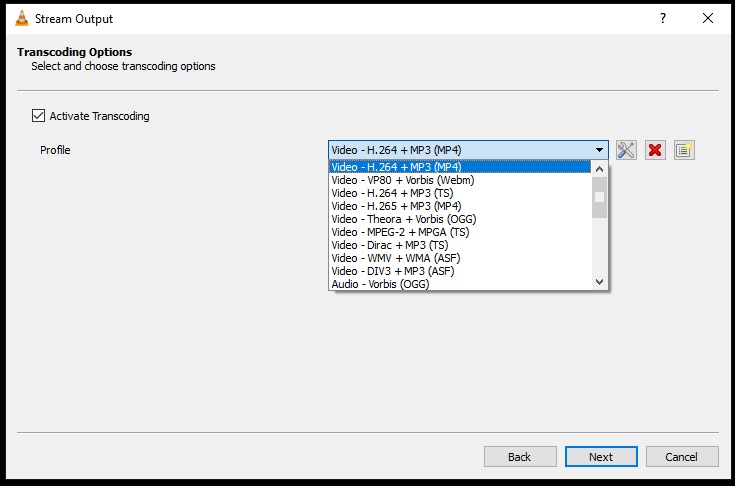Image resolution: width=735 pixels, height=486 pixels.
Task: Open the help question mark button
Action: (x=663, y=18)
